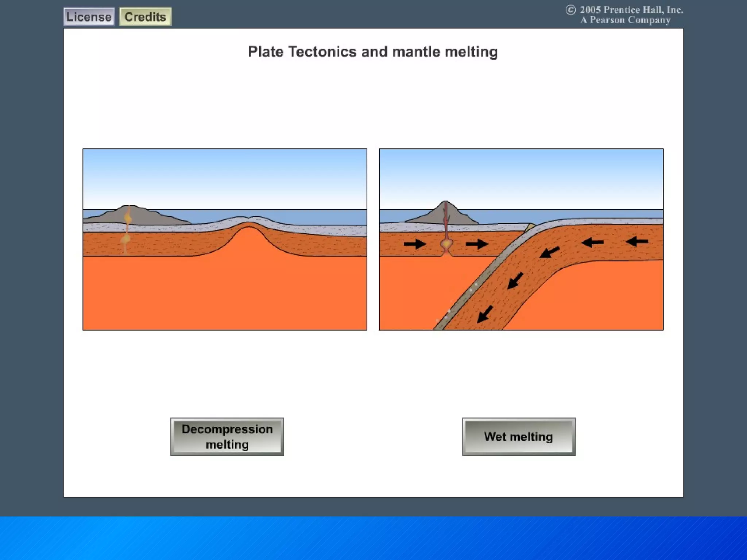This screenshot has height=560, width=747.
Task: Open the License button
Action: pos(89,17)
